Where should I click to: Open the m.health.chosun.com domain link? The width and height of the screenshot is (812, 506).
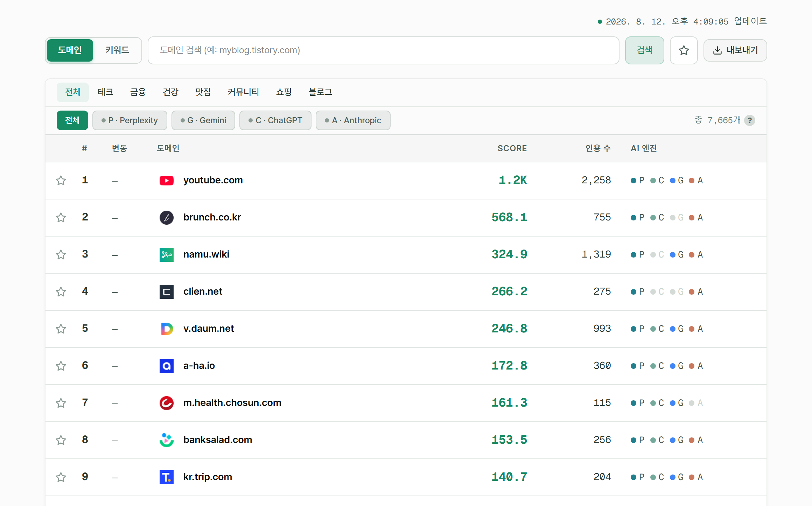click(x=232, y=403)
